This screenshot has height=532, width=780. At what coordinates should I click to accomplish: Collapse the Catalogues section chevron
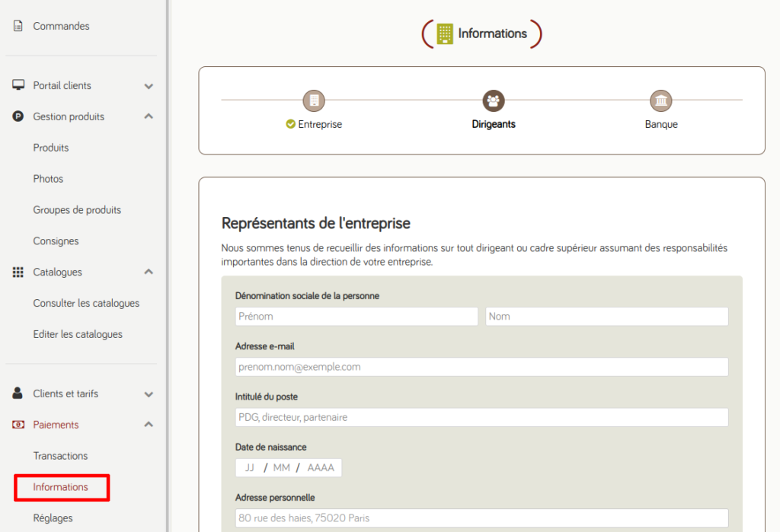pyautogui.click(x=149, y=272)
